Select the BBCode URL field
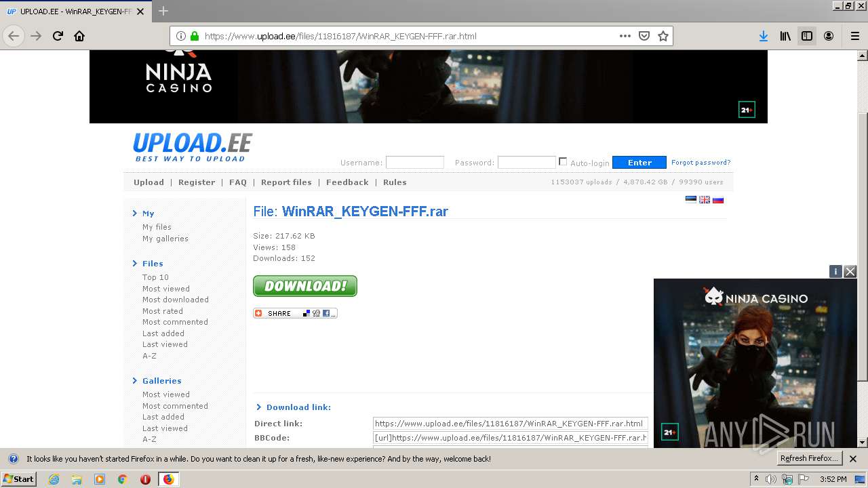Screen dimensions: 868x488 510,438
